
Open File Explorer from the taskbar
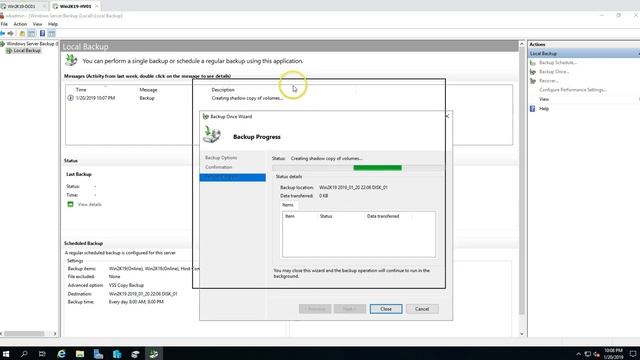click(x=80, y=354)
